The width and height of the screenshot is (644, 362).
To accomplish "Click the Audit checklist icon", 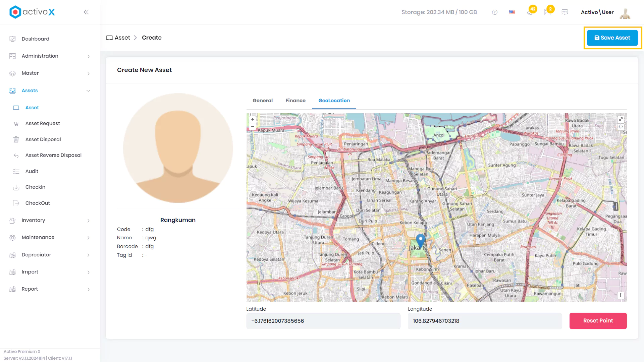I will click(x=16, y=171).
